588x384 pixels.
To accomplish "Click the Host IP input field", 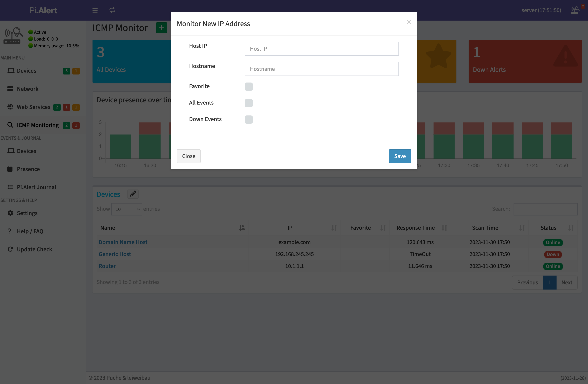I will click(x=321, y=49).
